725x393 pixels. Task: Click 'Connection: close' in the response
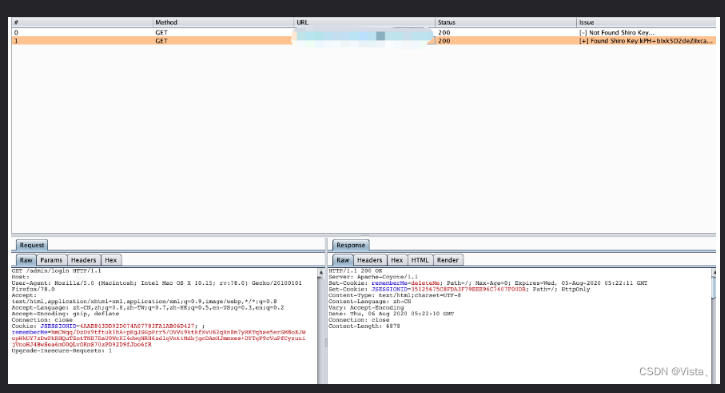pos(359,320)
